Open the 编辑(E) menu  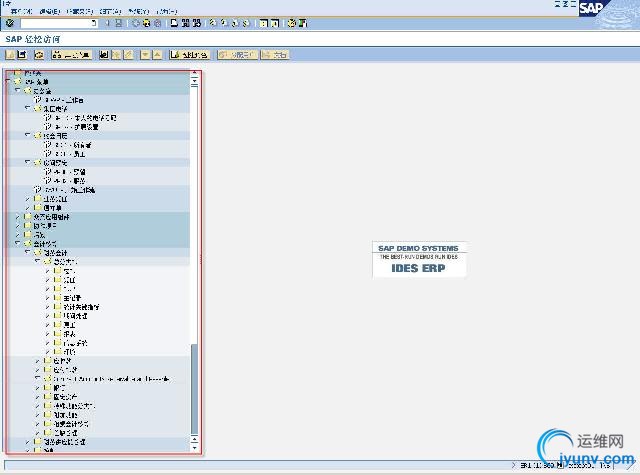[x=50, y=11]
